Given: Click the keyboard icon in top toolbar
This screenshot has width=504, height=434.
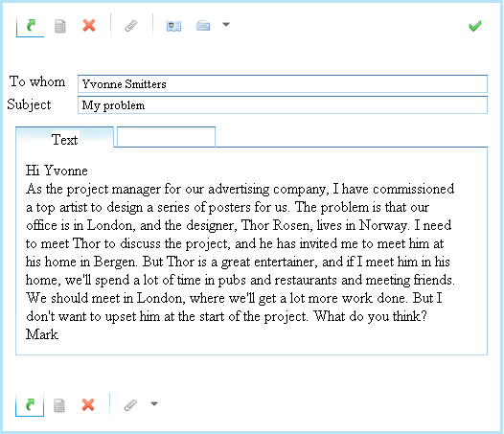Looking at the screenshot, I should 203,26.
